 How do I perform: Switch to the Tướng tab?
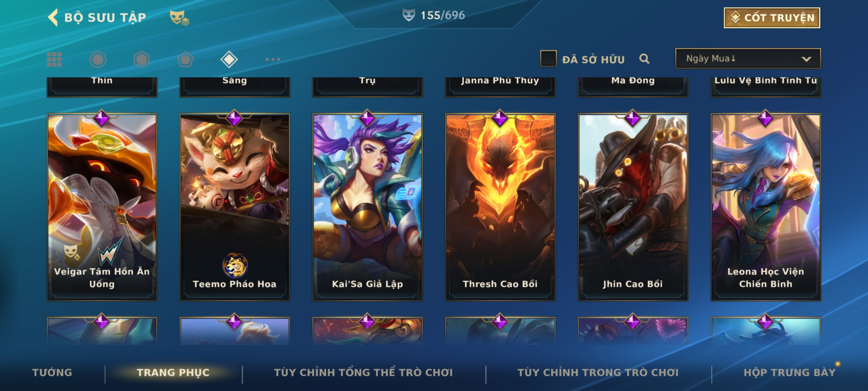click(x=52, y=373)
